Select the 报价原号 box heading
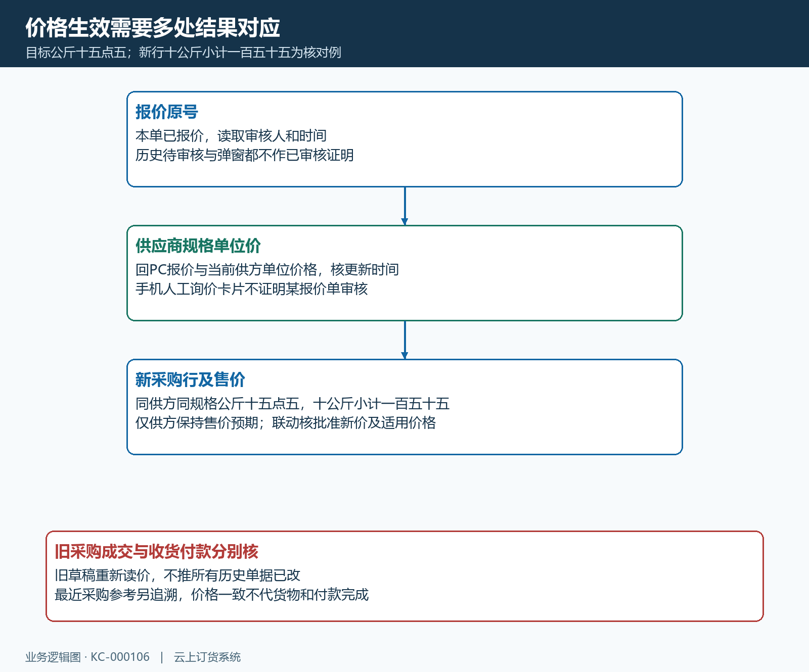This screenshot has height=672, width=809. 166,112
